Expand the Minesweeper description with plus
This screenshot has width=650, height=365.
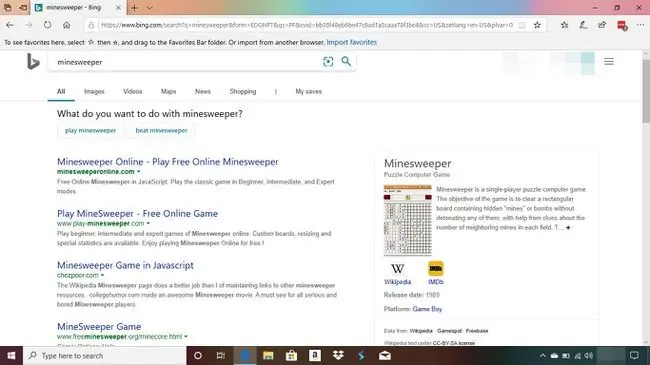[568, 227]
